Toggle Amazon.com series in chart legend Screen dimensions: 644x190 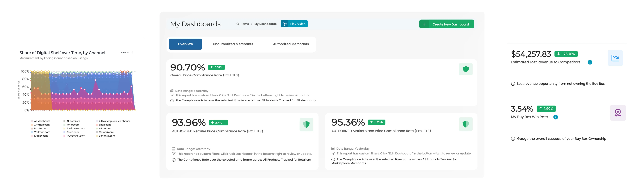(42, 125)
